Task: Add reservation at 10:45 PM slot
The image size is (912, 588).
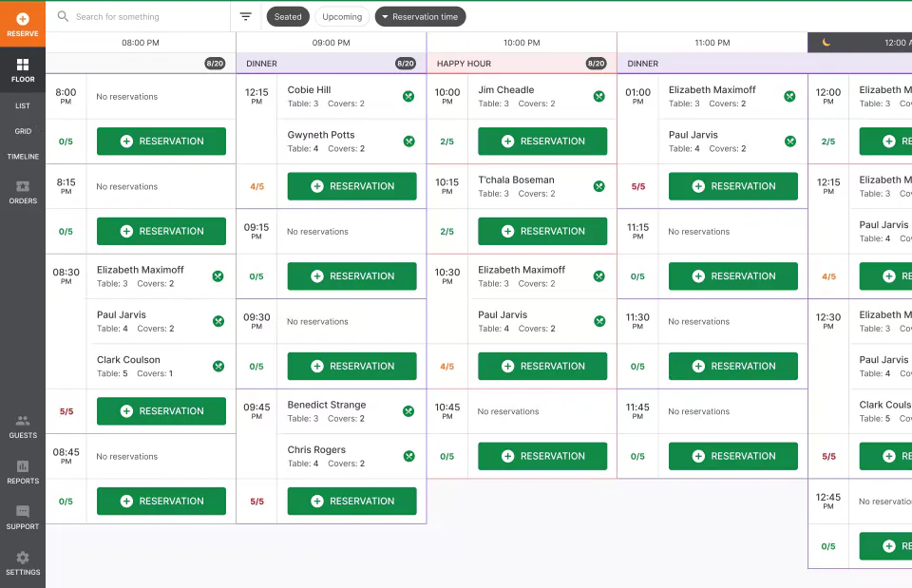Action: pyautogui.click(x=542, y=456)
